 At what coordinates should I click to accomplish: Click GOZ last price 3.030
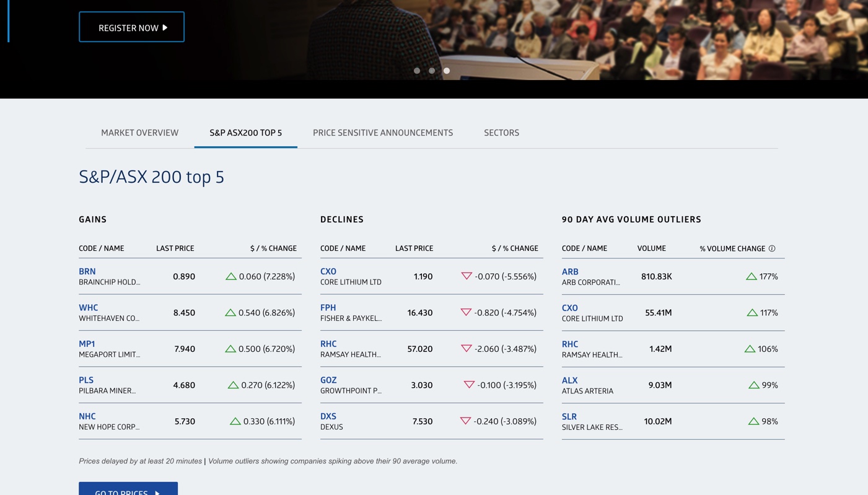(x=422, y=385)
